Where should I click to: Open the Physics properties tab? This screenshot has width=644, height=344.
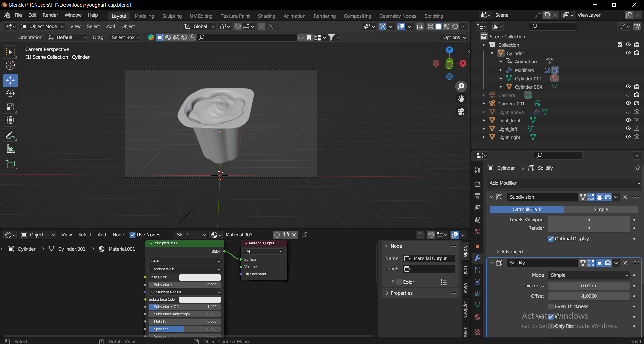click(x=477, y=282)
